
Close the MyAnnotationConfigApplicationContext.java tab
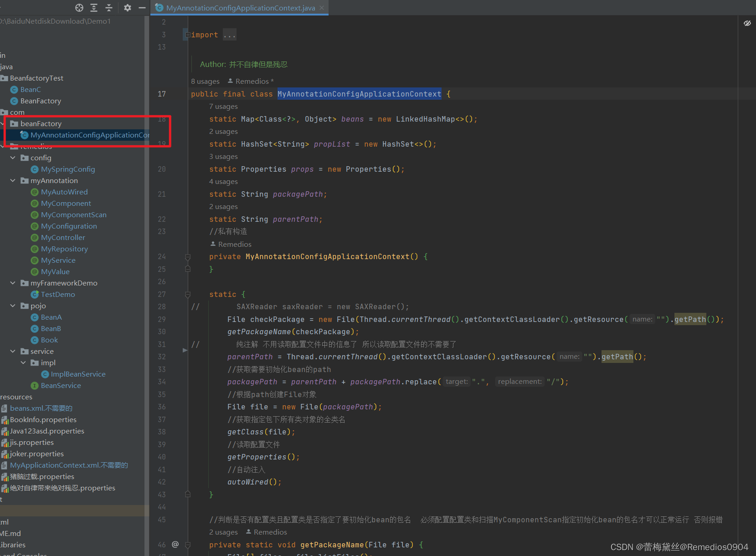tap(322, 8)
